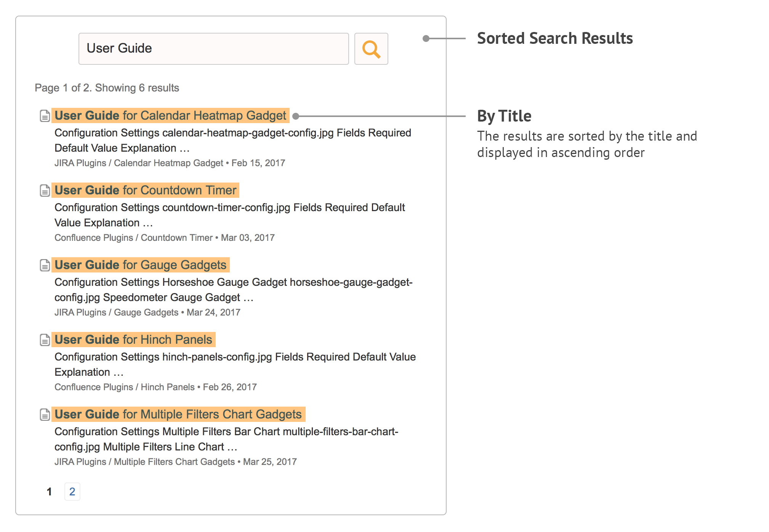The image size is (769, 532).
Task: Open User Guide for Hinch Panels
Action: (133, 340)
